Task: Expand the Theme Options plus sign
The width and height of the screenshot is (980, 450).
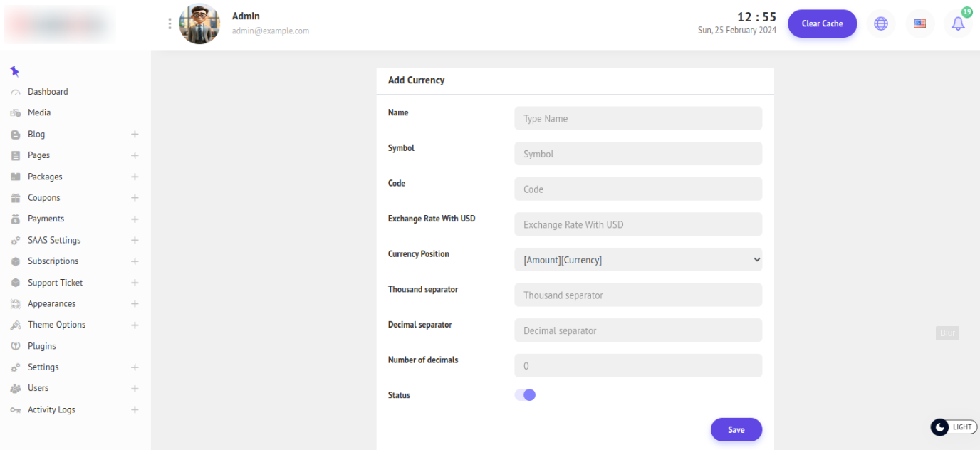Action: 135,325
